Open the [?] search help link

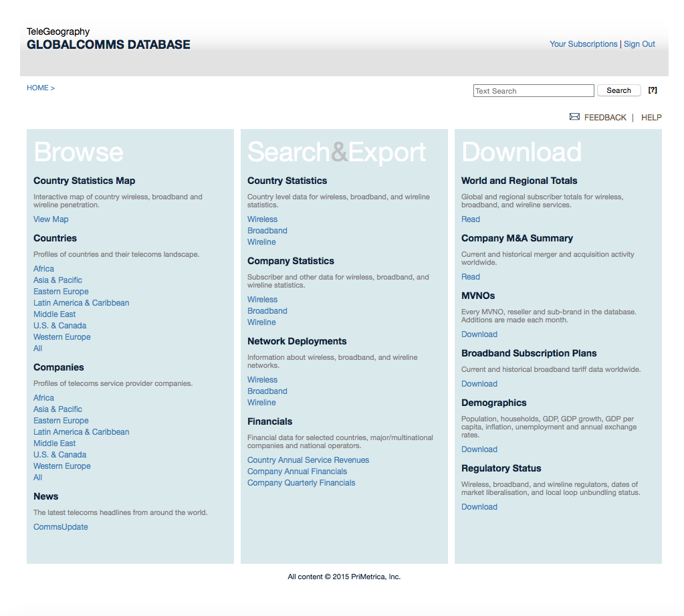click(x=653, y=90)
